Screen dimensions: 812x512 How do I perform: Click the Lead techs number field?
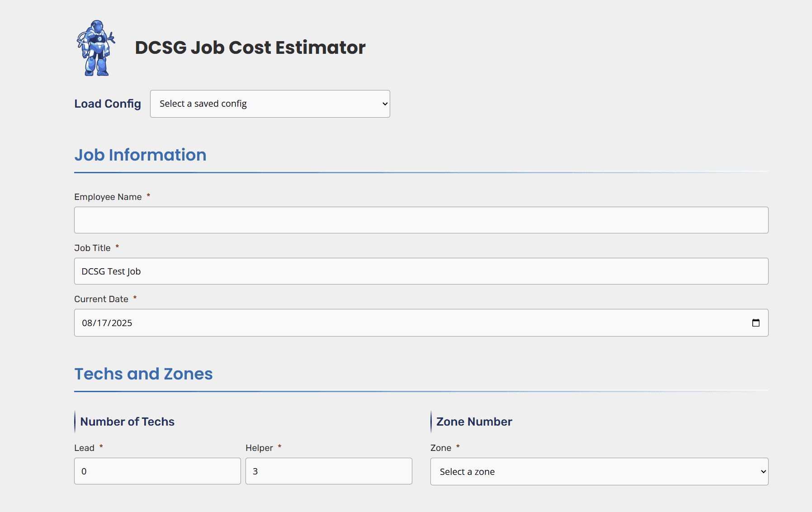click(x=157, y=471)
